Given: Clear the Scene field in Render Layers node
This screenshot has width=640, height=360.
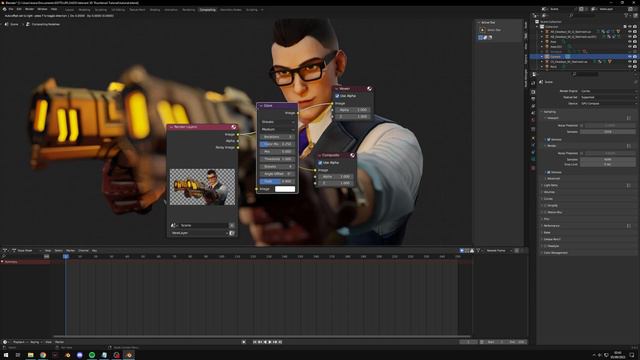Looking at the screenshot, I should pos(232,225).
